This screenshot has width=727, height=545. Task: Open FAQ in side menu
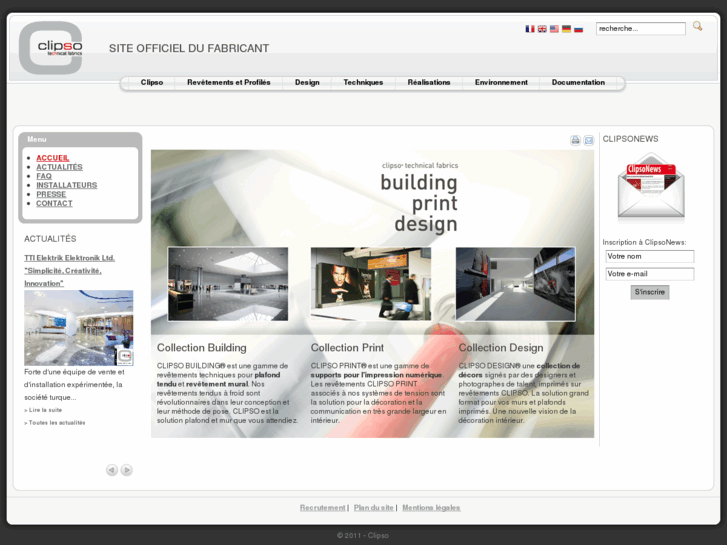[44, 176]
